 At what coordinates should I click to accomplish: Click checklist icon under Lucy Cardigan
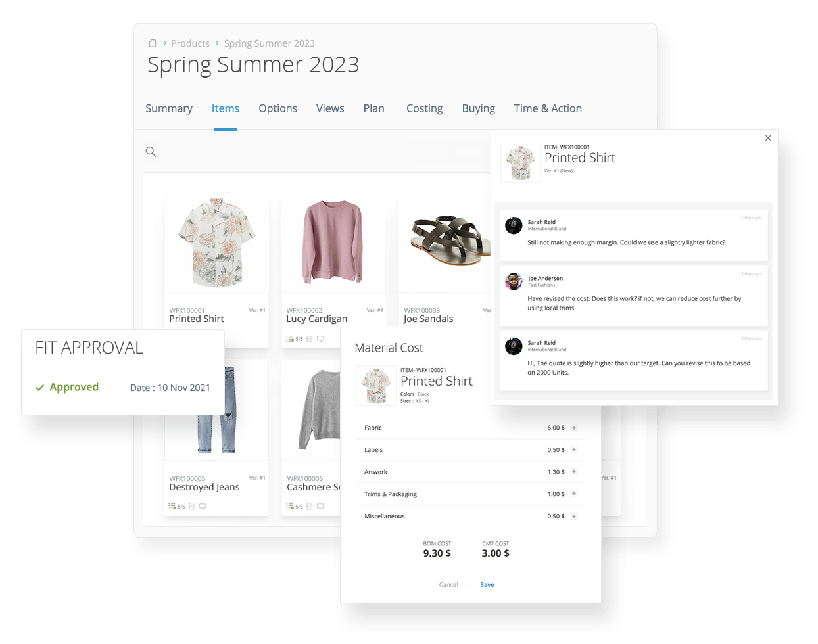tap(290, 339)
